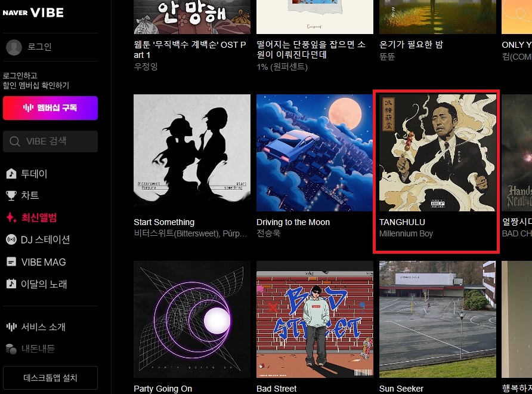
Task: Click the 웹툰 '무직백수 계백순' OST title
Action: point(190,50)
